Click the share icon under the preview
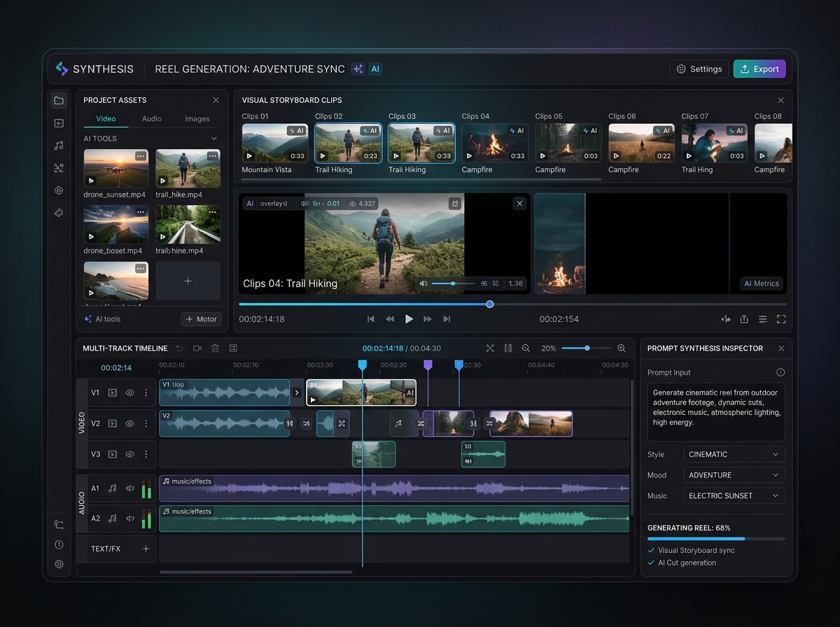Screen dimensions: 840x627 744,319
